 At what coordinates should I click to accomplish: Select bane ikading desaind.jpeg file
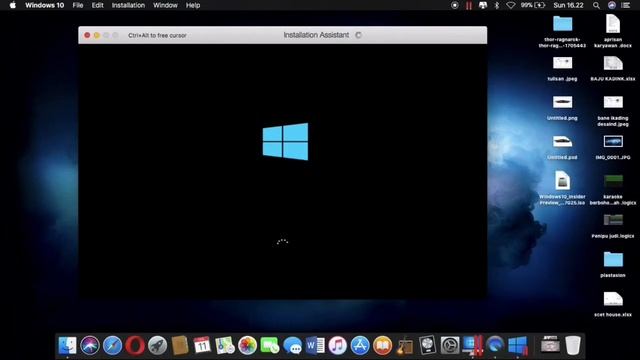point(613,102)
